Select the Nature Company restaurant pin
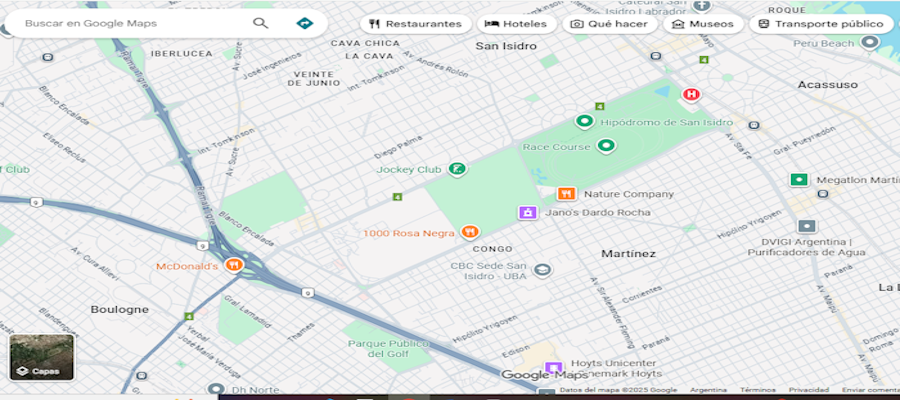The width and height of the screenshot is (900, 400). [x=566, y=194]
